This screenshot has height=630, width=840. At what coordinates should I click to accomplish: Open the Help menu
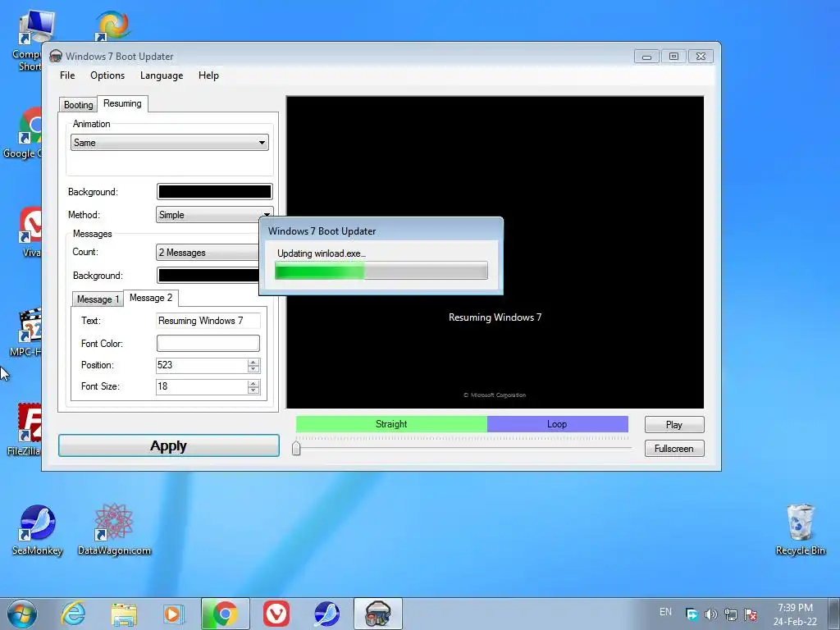208,75
